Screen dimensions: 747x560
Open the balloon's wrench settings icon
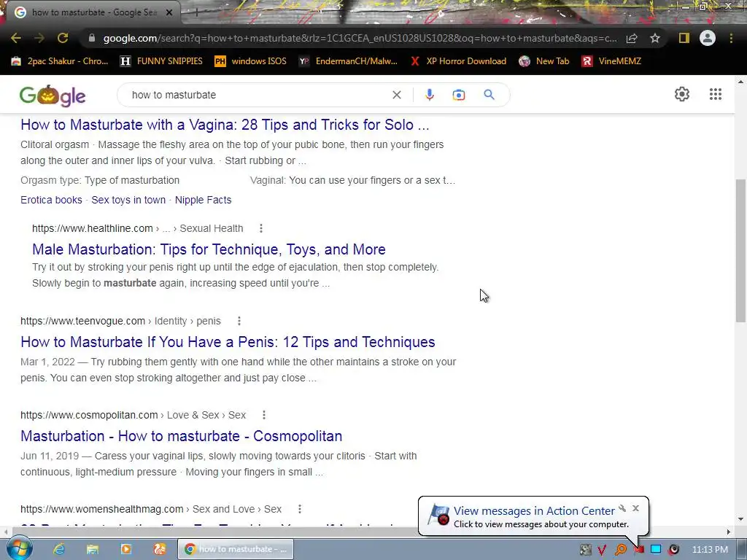click(622, 508)
